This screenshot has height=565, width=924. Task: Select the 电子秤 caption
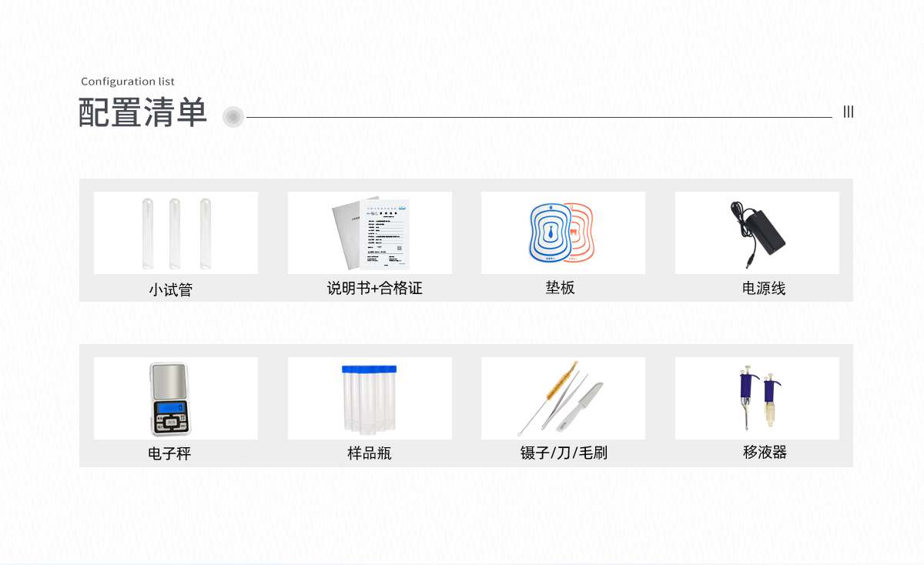[169, 454]
